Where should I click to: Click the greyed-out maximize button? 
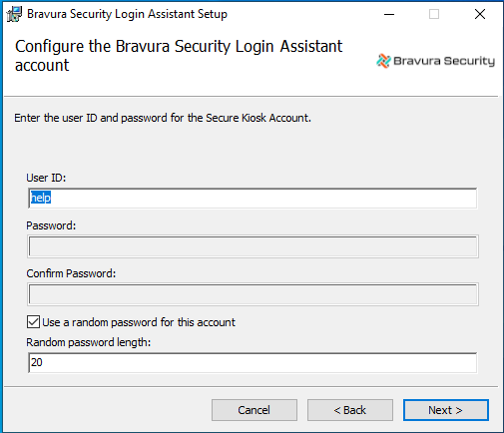coord(434,14)
